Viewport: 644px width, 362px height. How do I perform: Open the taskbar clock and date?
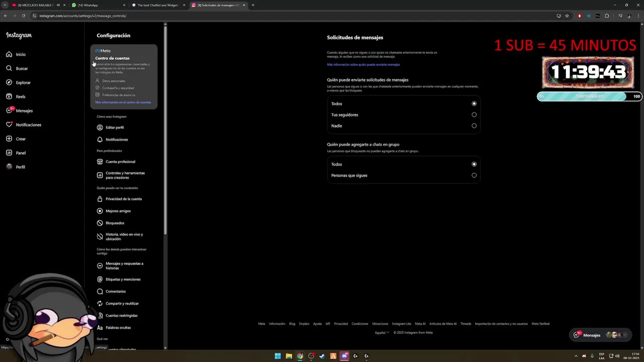631,356
